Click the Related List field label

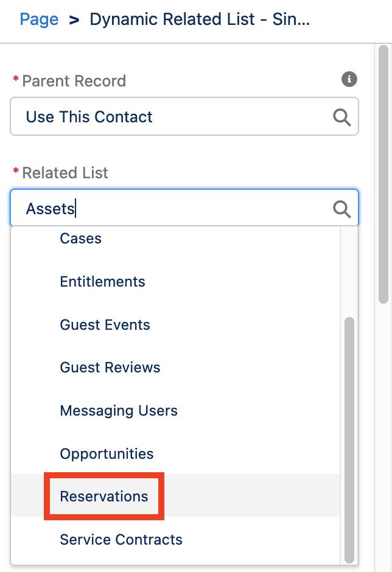point(65,173)
